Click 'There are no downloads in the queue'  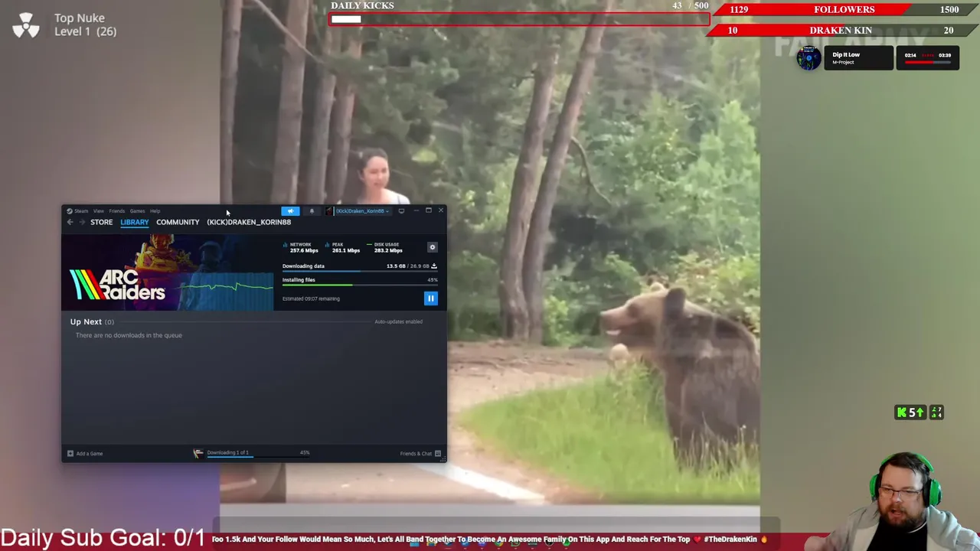[x=129, y=335]
